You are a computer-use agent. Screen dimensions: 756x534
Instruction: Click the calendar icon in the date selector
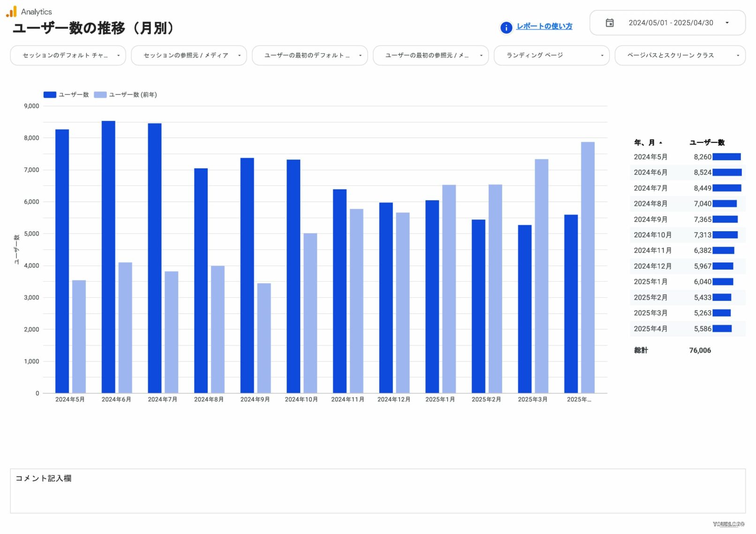[x=610, y=22]
